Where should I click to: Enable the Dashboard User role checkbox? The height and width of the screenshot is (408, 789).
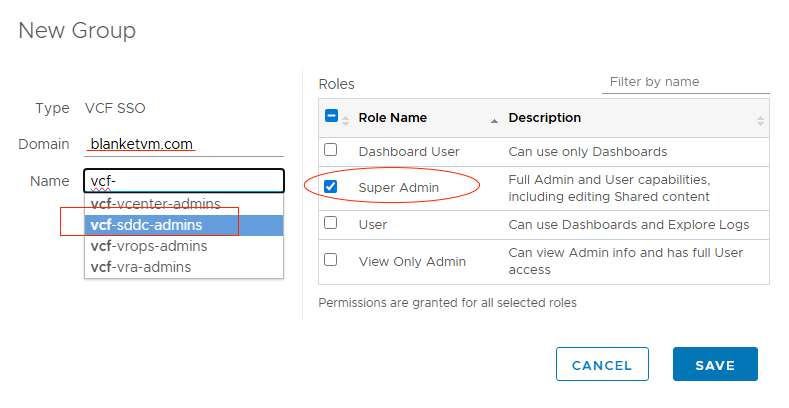[331, 151]
